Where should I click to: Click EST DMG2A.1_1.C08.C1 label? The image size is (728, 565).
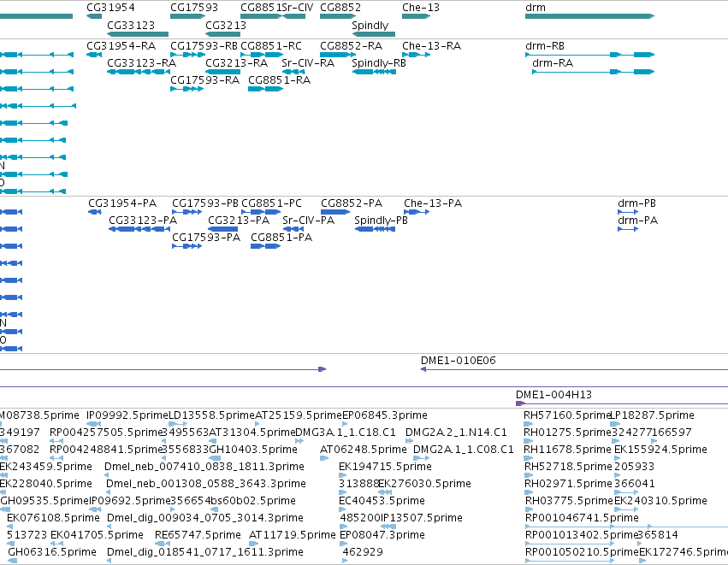pos(464,450)
